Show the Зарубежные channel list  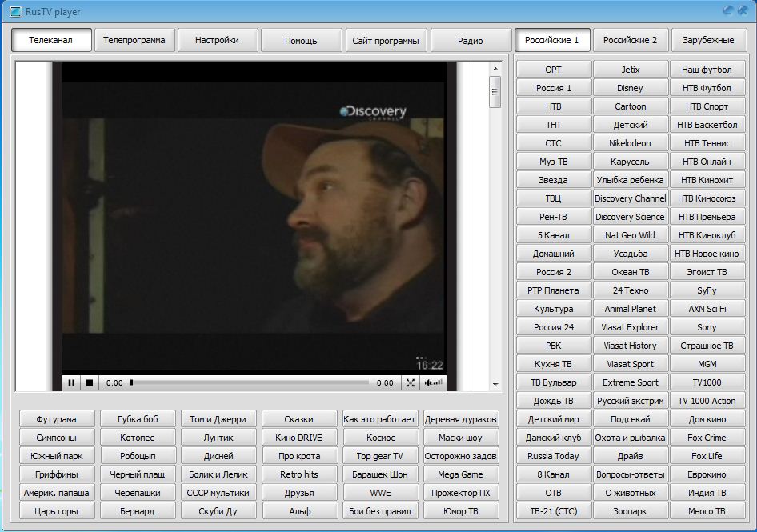point(708,40)
